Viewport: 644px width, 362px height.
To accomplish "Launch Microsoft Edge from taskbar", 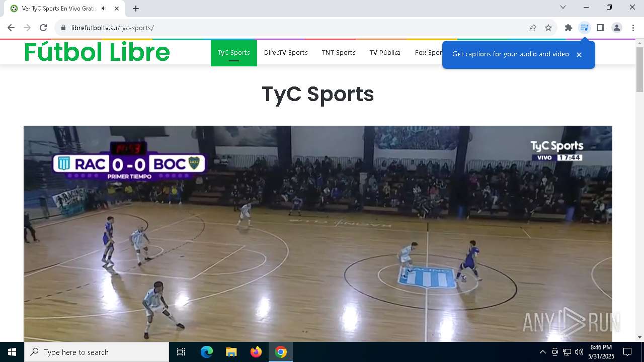I will (207, 352).
